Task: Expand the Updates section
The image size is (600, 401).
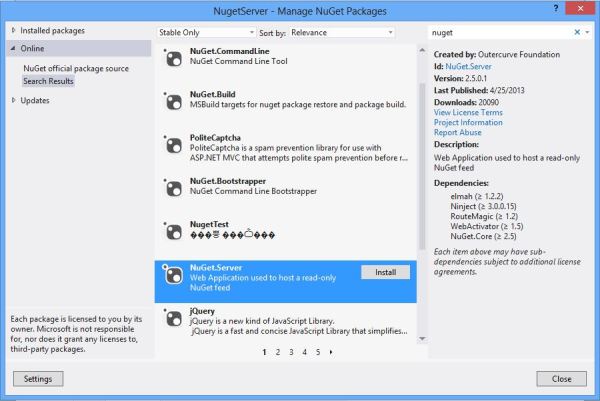Action: tap(13, 100)
